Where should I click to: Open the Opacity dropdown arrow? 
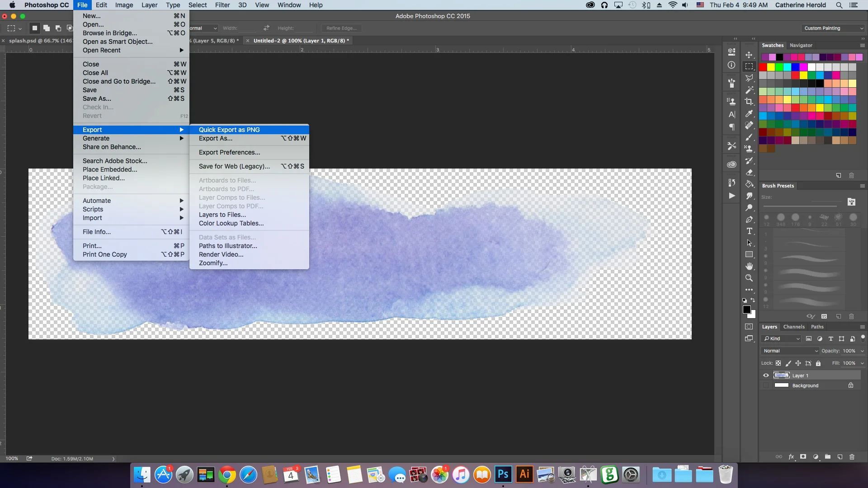click(x=862, y=351)
